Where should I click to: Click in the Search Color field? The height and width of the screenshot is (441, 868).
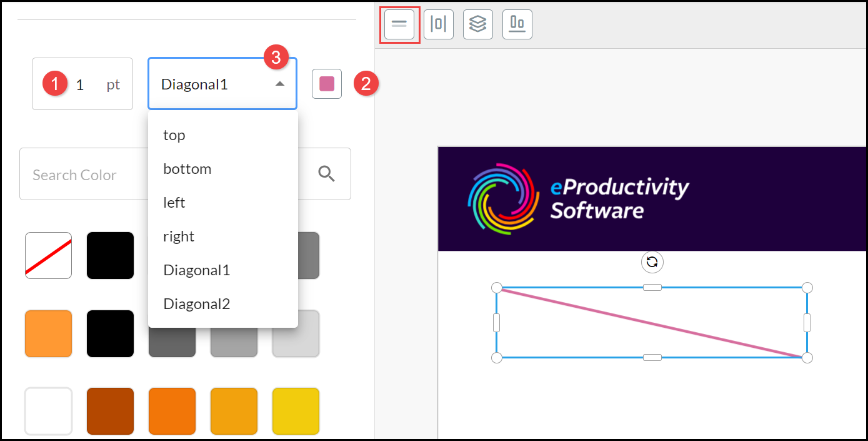pyautogui.click(x=81, y=175)
